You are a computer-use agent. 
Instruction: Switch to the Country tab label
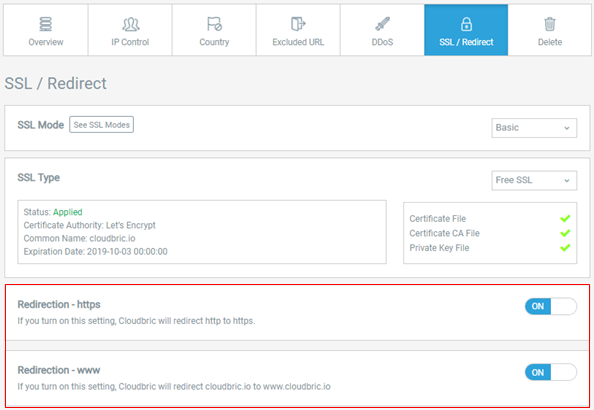(214, 42)
